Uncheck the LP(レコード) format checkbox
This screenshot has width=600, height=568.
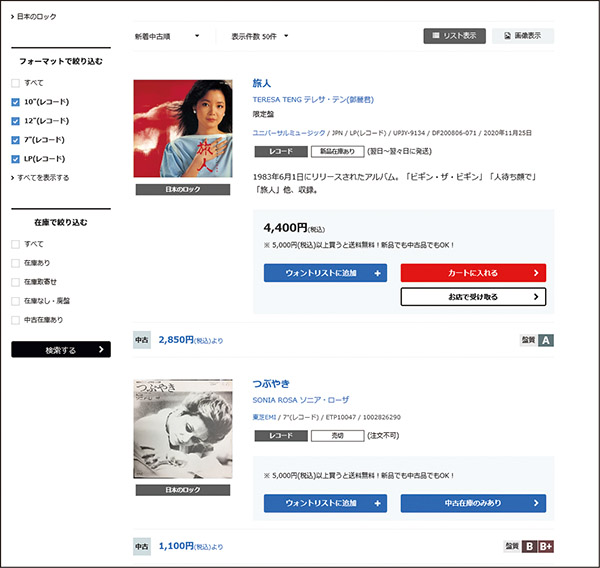point(15,158)
